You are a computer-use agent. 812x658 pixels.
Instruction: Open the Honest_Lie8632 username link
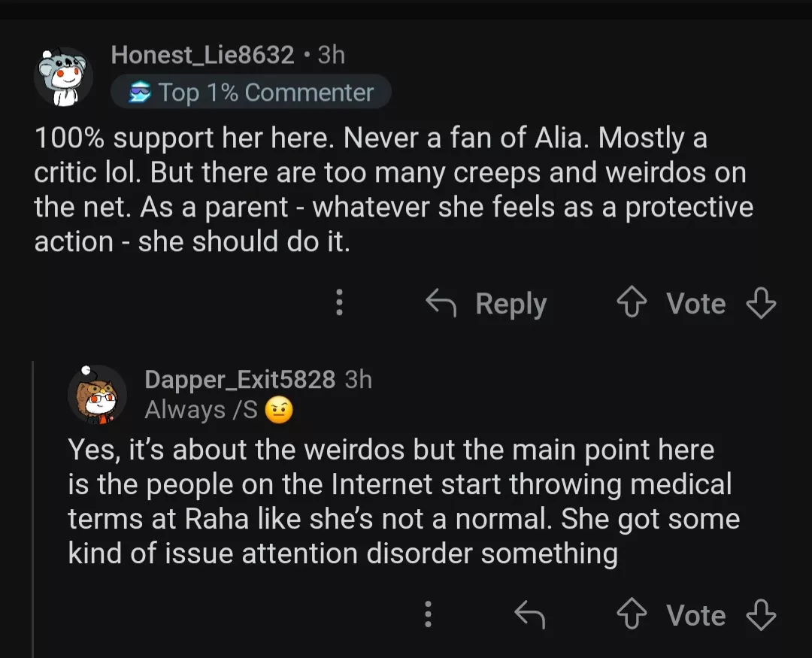click(202, 54)
